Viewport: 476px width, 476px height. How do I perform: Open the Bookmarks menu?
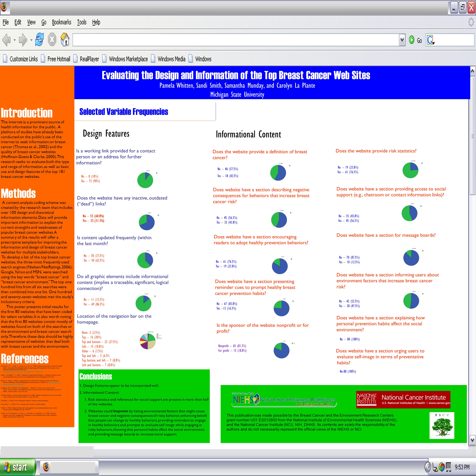pos(62,22)
